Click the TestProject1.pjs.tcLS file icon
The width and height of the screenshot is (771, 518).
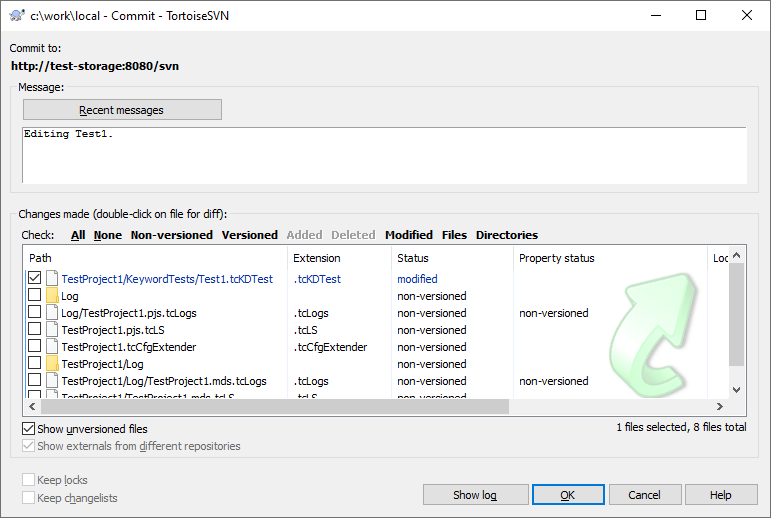click(x=52, y=330)
